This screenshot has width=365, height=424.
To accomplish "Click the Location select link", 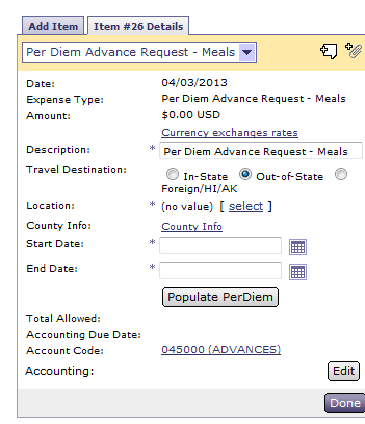I will (x=246, y=206).
